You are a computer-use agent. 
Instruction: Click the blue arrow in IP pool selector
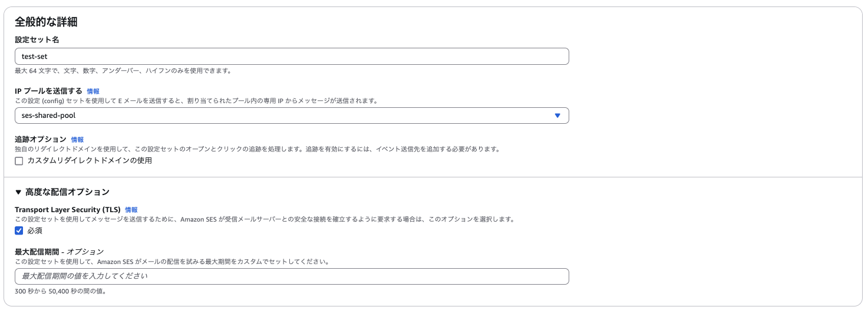pos(557,116)
